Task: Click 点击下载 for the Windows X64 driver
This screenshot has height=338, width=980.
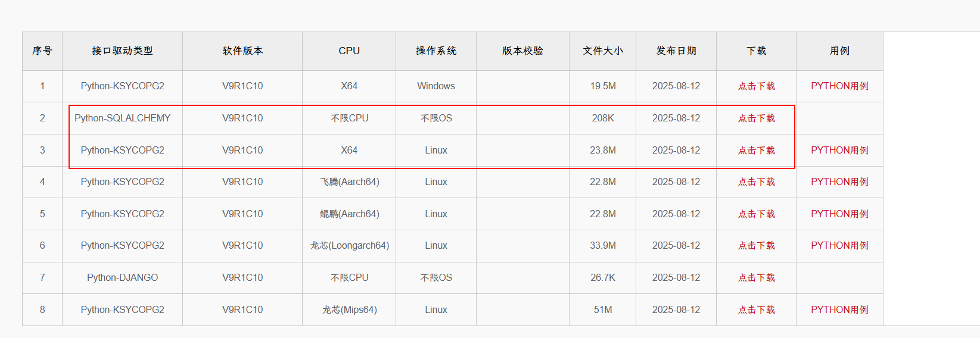Action: pyautogui.click(x=756, y=86)
